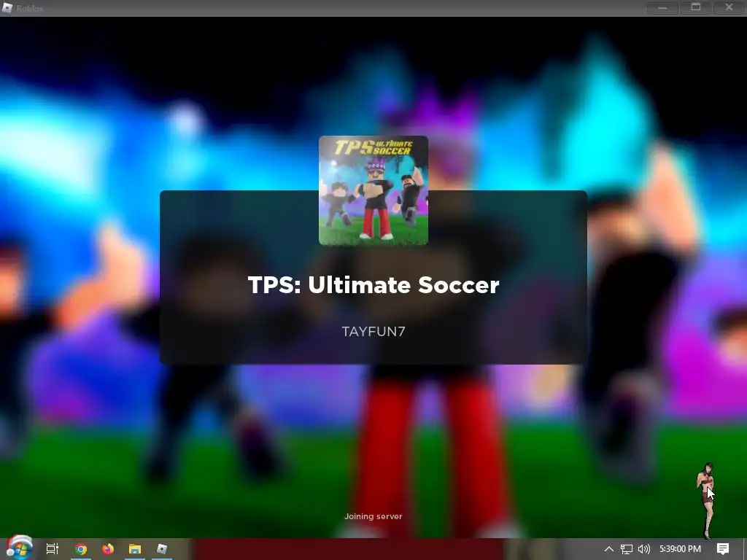747x560 pixels.
Task: Click the TPS: Ultimate Soccer title text
Action: pyautogui.click(x=373, y=285)
